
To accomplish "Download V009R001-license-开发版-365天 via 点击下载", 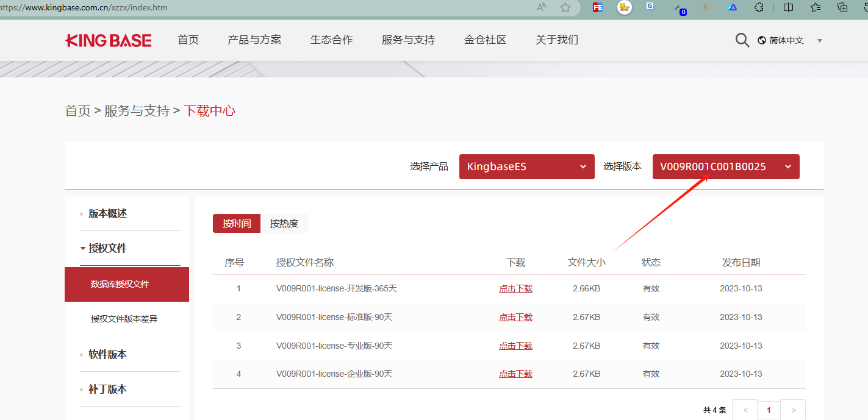I will (x=515, y=288).
